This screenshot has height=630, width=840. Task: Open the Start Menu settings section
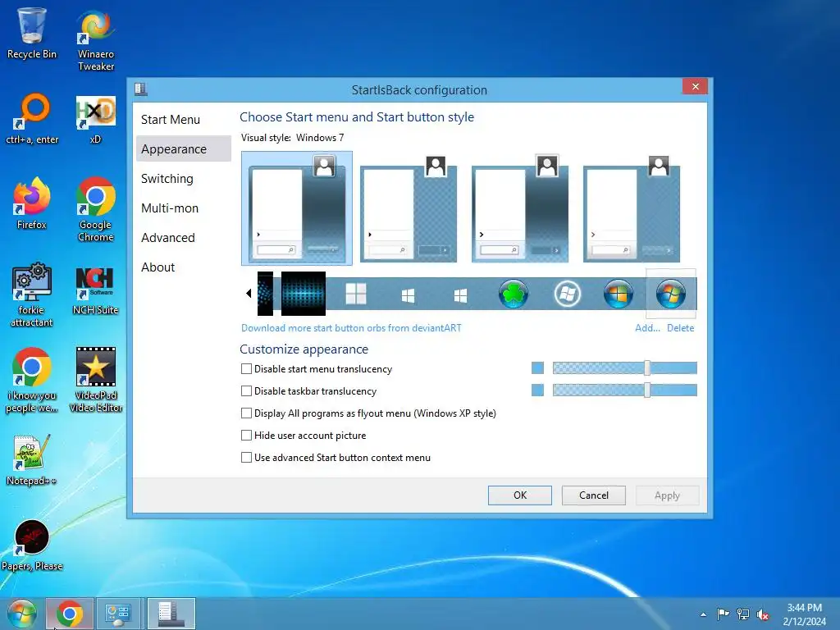(183, 120)
